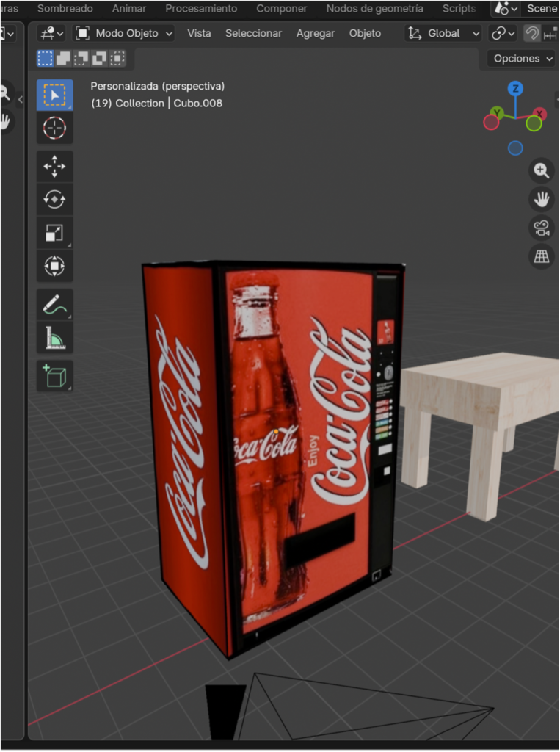
Task: Choose the Move tool
Action: click(x=54, y=167)
